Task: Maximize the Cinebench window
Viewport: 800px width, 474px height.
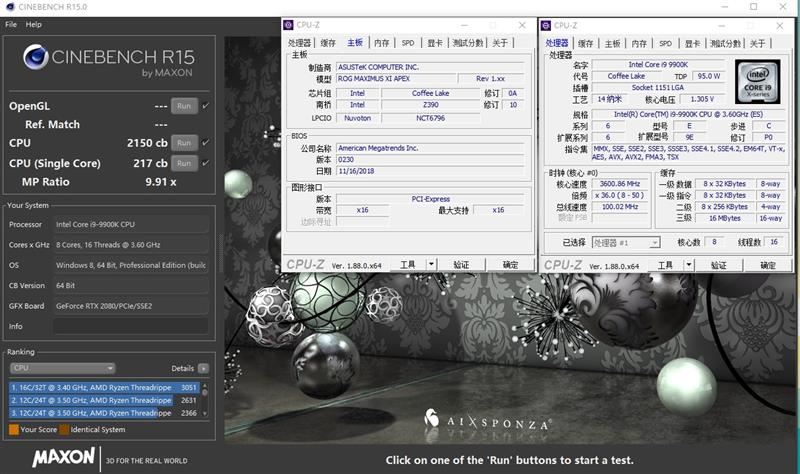Action: tap(754, 7)
